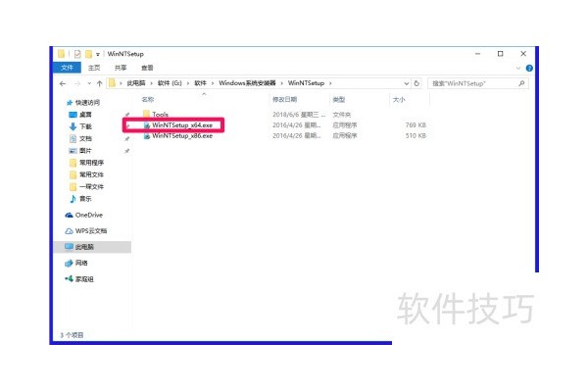The width and height of the screenshot is (588, 392).
Task: Expand the ribbon with the chevron
Action: [518, 68]
